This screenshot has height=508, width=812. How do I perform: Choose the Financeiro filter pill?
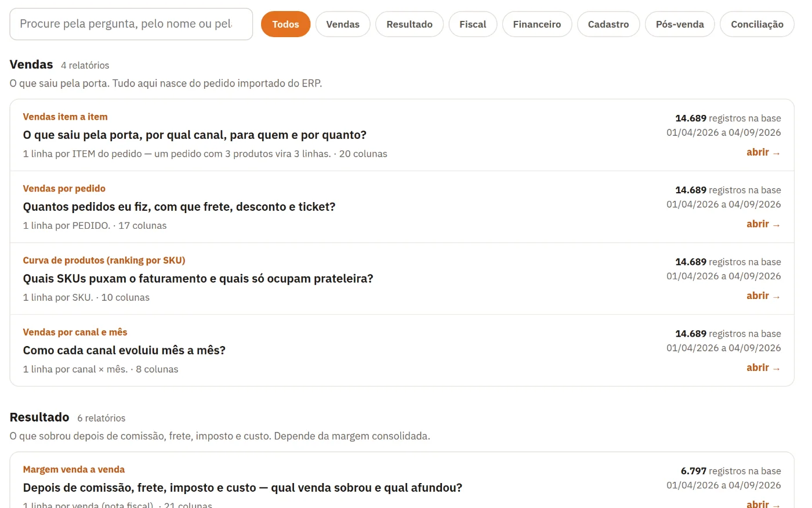(537, 24)
